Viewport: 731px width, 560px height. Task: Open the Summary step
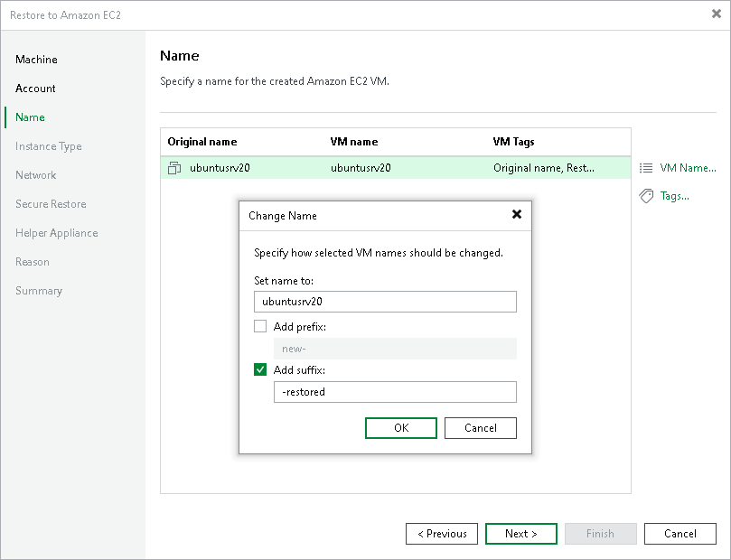pos(39,291)
